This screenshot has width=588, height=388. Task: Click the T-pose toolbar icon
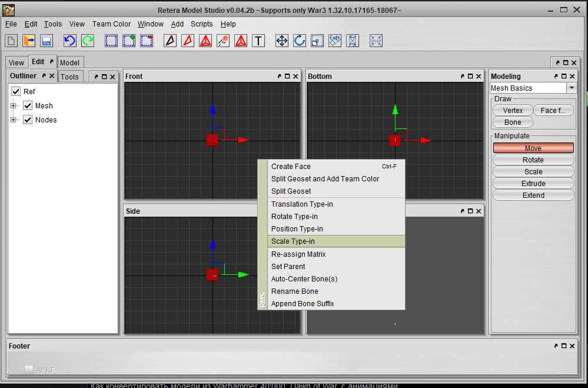tap(258, 41)
